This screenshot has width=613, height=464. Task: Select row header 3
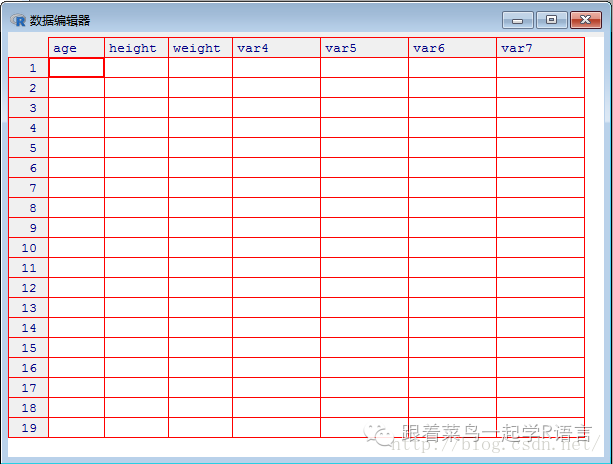click(29, 107)
